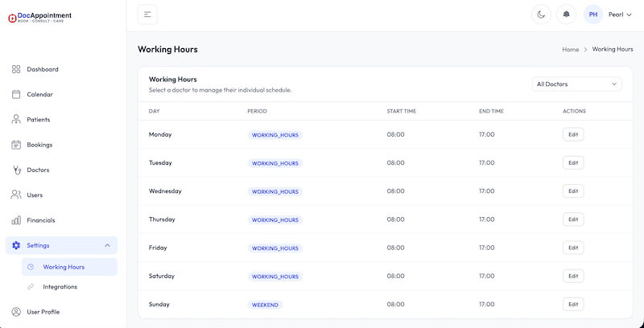
Task: Select Working Hours submenu item
Action: coord(69,267)
